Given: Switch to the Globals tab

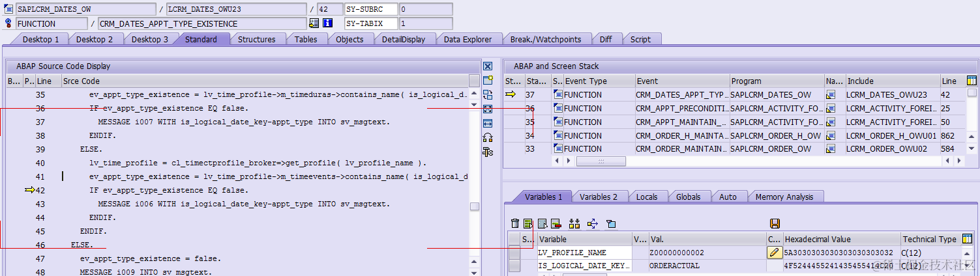Looking at the screenshot, I should click(688, 197).
